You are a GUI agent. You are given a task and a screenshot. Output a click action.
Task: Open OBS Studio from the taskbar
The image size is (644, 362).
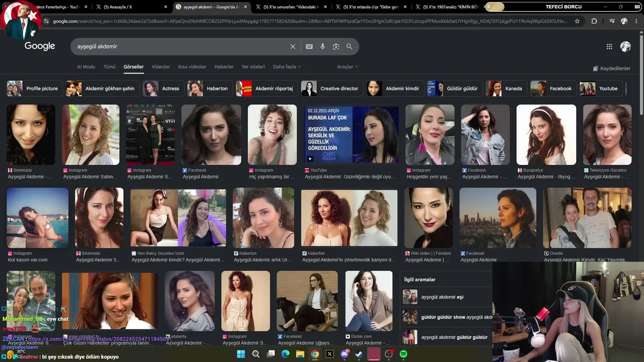388,354
